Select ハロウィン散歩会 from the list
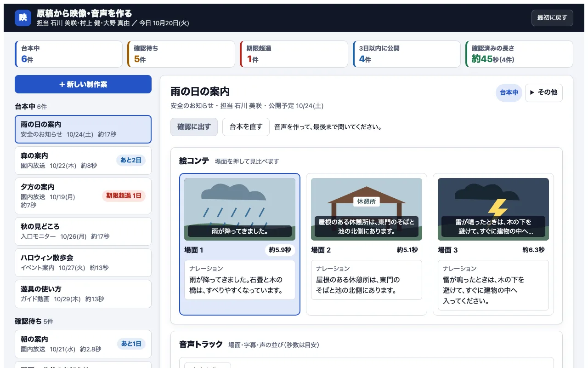The image size is (588, 368). coord(83,263)
